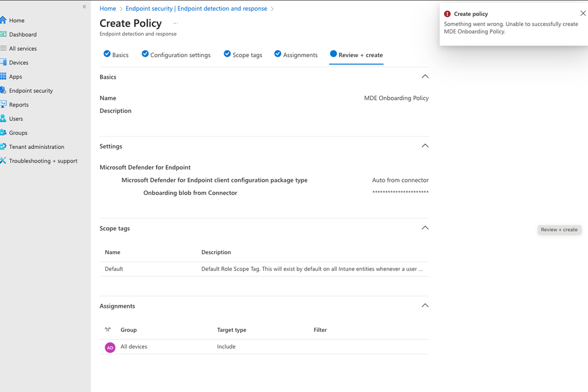Click the masked onboarding blob value
This screenshot has width=588, height=392.
[400, 192]
